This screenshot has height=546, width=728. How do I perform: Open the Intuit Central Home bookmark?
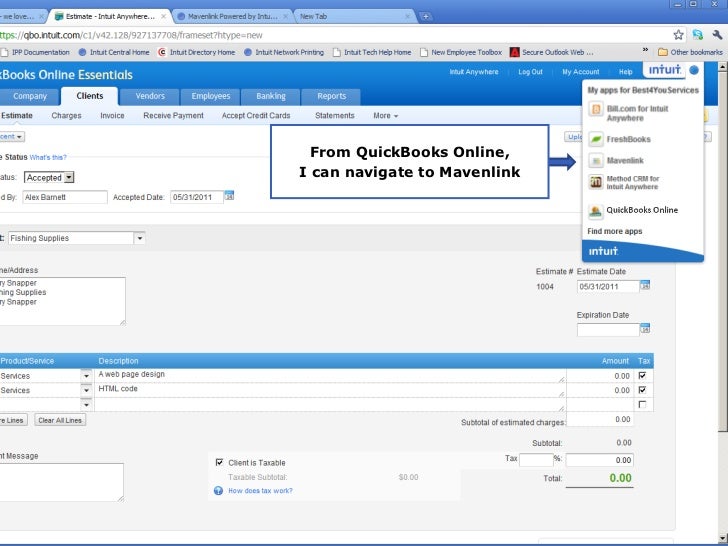(x=114, y=52)
